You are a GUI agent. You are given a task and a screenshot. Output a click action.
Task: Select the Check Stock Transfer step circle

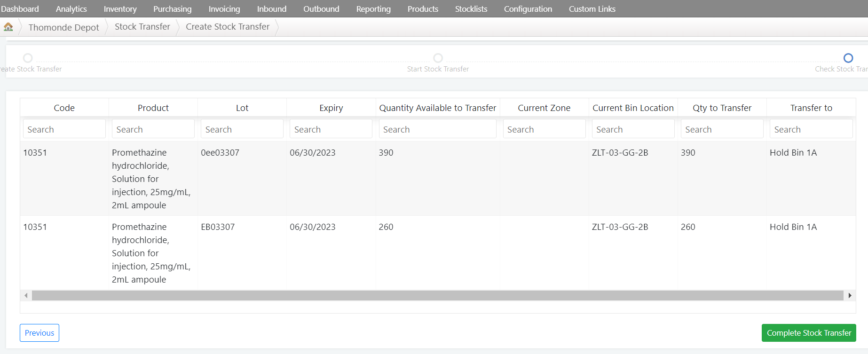848,58
